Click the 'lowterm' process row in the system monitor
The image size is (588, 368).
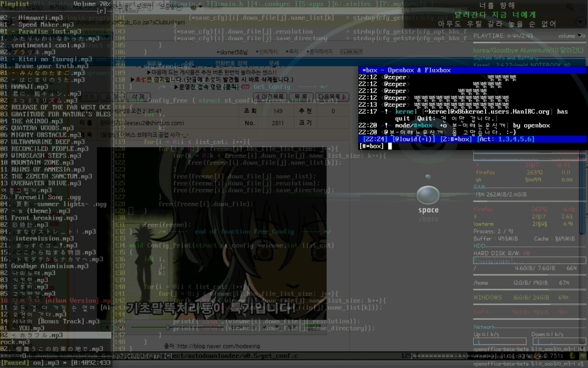tap(524, 224)
